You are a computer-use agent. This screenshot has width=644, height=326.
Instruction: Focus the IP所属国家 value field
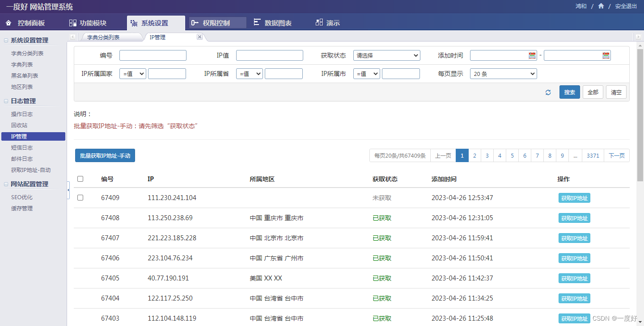pos(167,74)
